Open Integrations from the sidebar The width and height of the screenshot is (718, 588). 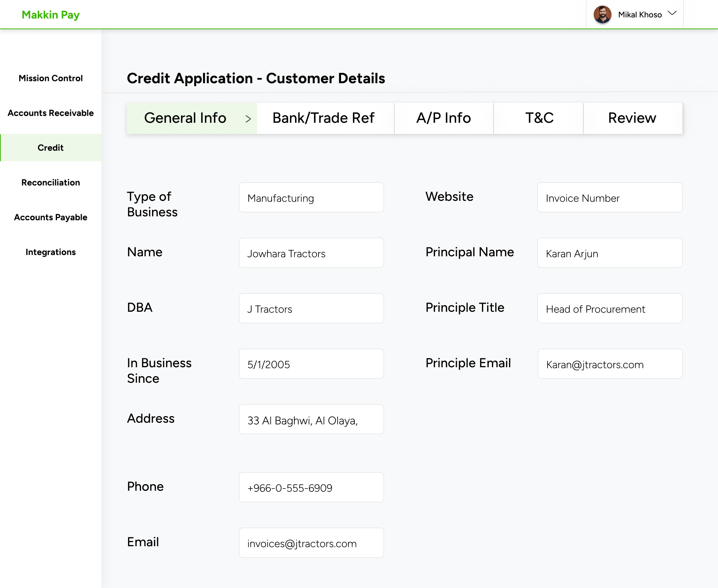51,252
